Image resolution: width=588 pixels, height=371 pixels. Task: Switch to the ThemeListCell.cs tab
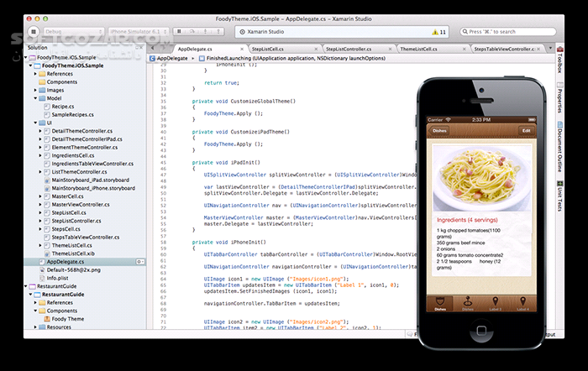pyautogui.click(x=418, y=49)
